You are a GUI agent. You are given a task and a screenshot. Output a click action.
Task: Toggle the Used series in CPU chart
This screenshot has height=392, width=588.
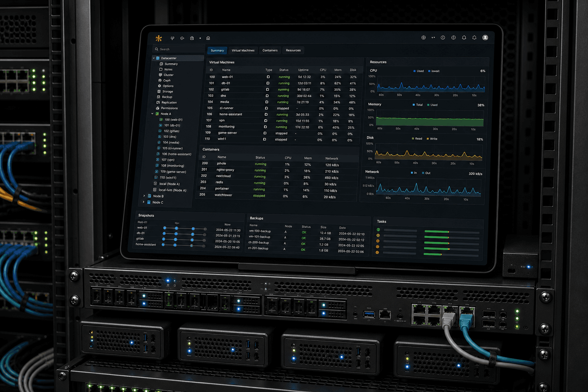(x=419, y=71)
